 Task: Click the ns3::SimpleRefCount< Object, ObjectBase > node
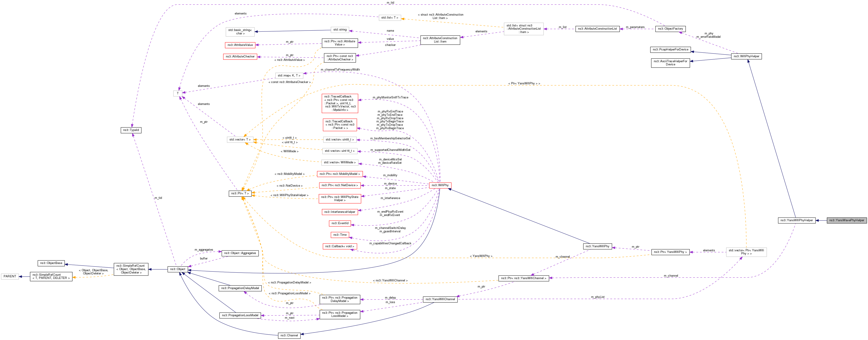[131, 269]
